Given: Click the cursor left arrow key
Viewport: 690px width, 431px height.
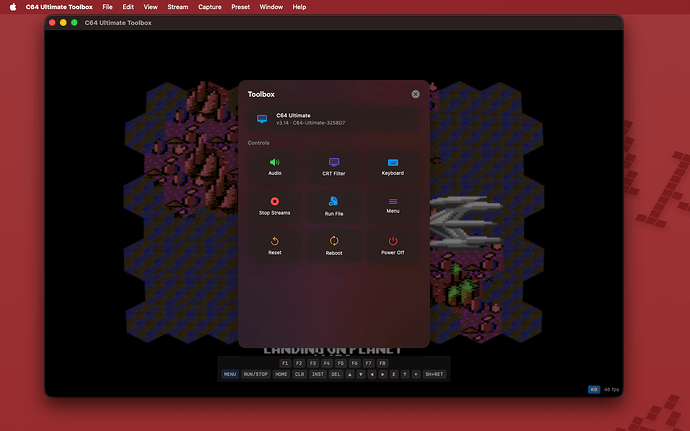Looking at the screenshot, I should [x=372, y=374].
